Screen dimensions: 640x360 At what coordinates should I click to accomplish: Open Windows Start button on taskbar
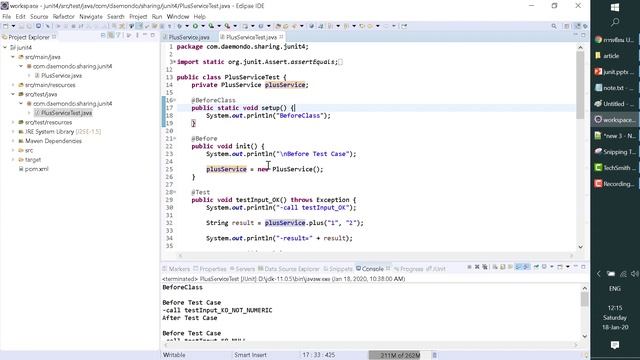point(615,7)
